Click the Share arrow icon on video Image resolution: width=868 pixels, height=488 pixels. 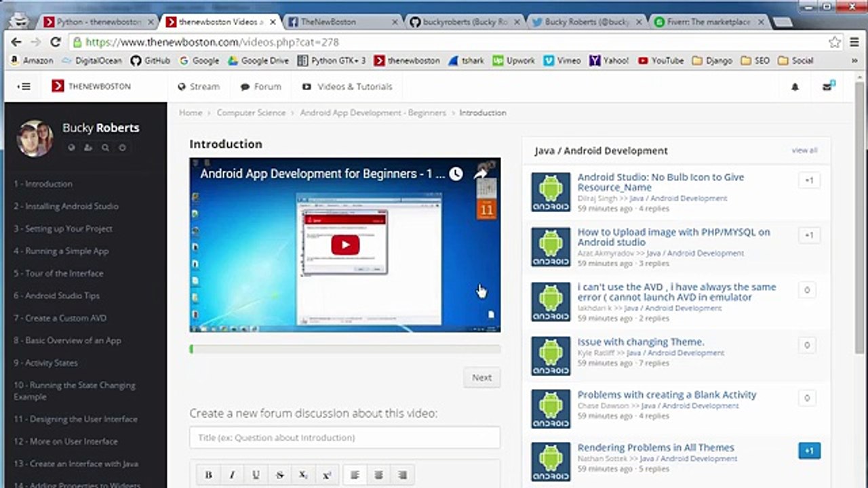(480, 174)
